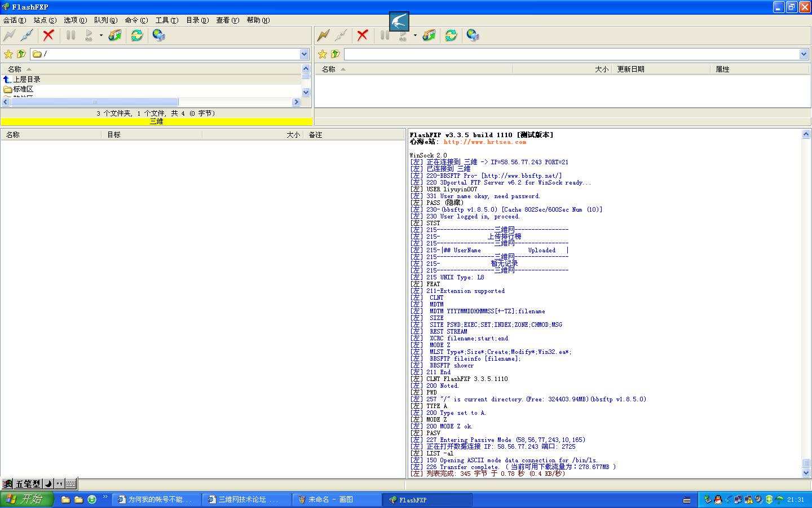Click the right pane disconnect plug icon

tap(341, 36)
